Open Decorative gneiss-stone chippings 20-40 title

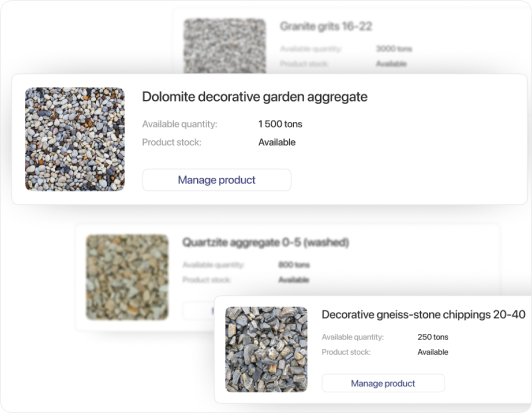coord(423,315)
